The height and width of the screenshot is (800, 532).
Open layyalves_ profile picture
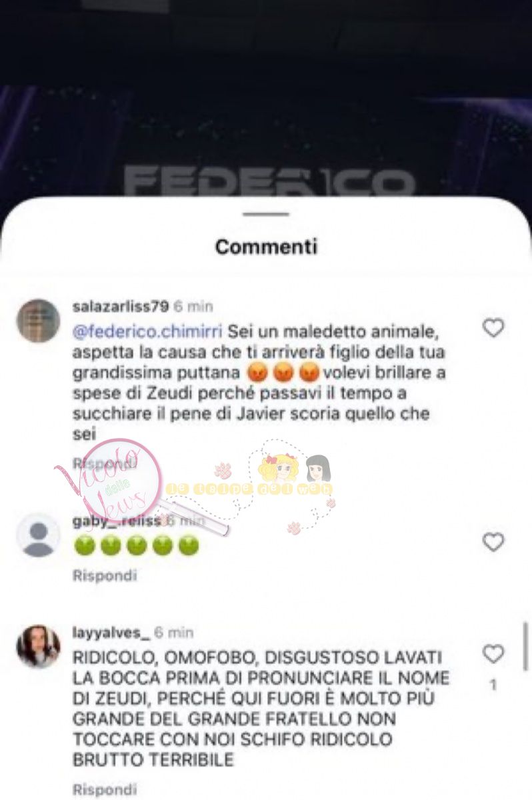tap(38, 646)
